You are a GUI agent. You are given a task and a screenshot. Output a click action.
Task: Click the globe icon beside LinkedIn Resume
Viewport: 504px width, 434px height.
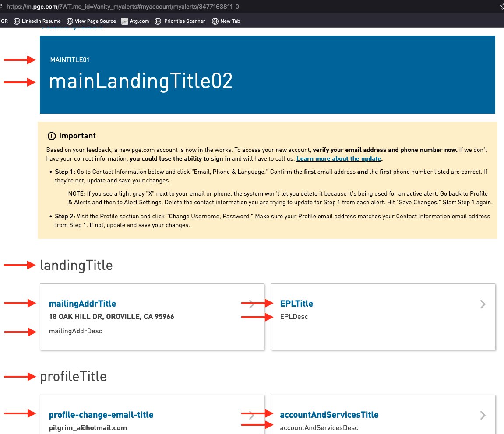(17, 21)
